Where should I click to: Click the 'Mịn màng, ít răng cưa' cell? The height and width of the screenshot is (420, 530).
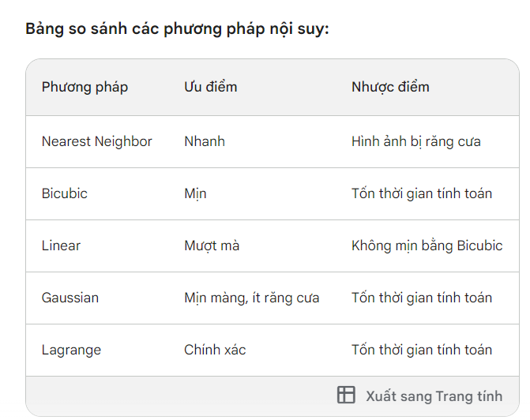click(x=251, y=298)
